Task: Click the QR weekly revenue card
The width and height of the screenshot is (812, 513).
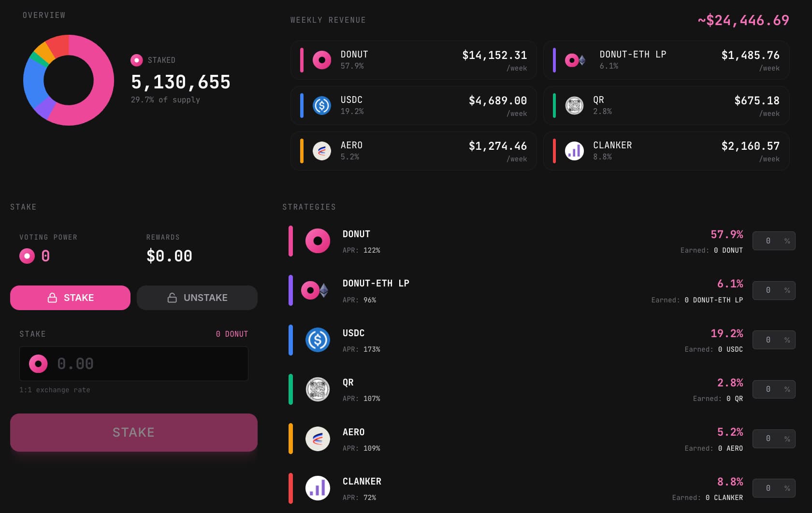Action: click(666, 106)
